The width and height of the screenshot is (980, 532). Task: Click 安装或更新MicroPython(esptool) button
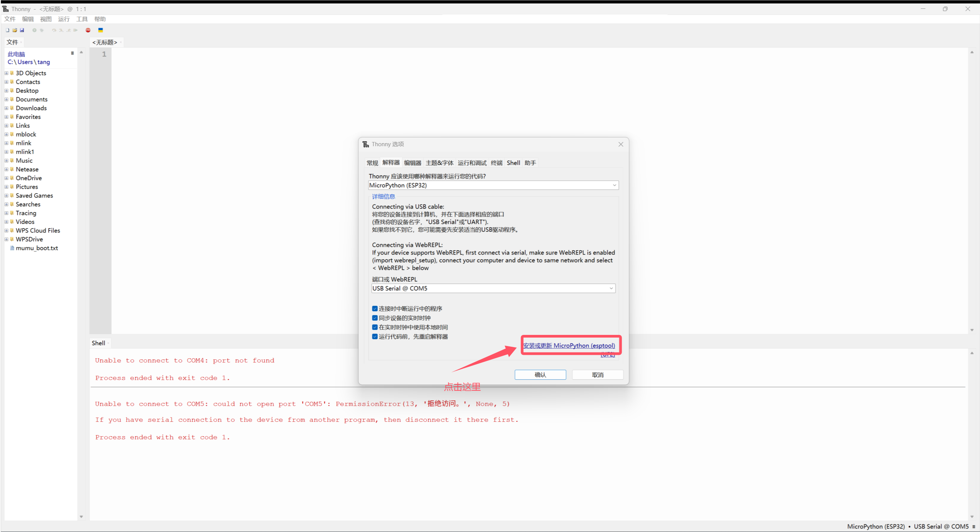(569, 345)
